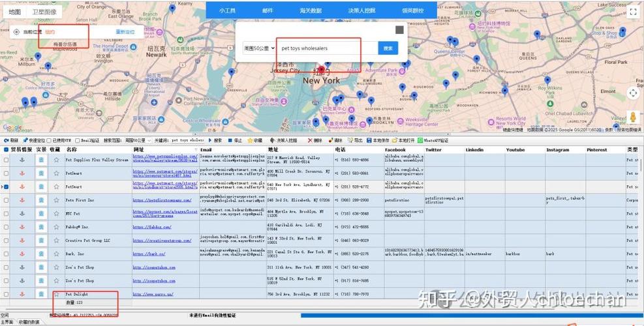The image size is (644, 326).
Task: Open the 海关数据 top tab
Action: coord(311,10)
